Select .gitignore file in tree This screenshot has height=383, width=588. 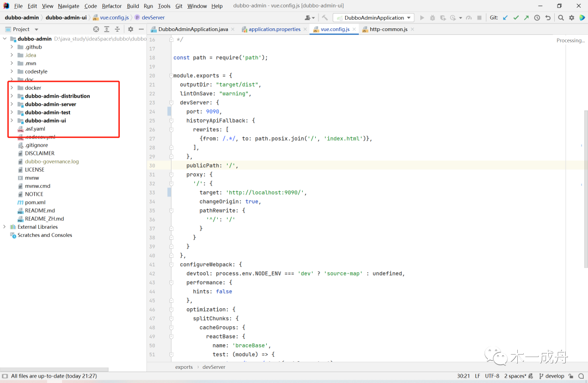coord(36,145)
